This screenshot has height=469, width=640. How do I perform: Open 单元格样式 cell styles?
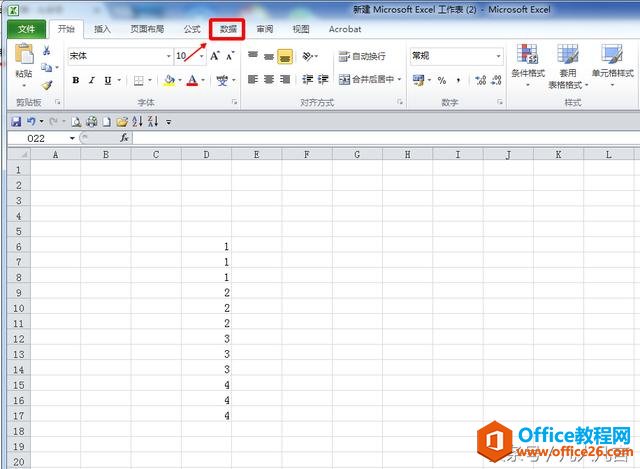click(612, 65)
